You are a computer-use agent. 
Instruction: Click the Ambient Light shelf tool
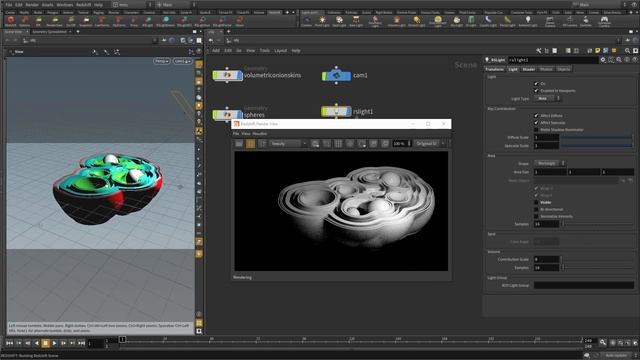(x=528, y=21)
